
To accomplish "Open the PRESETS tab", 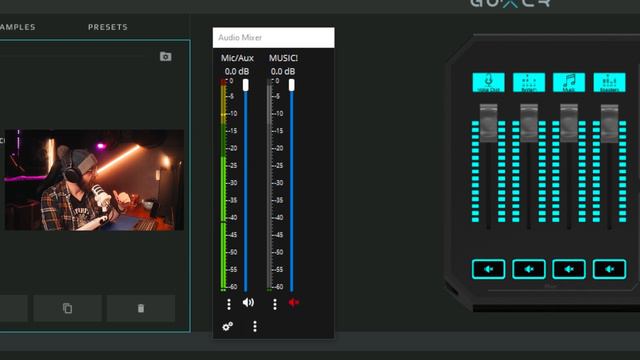I will [x=108, y=27].
